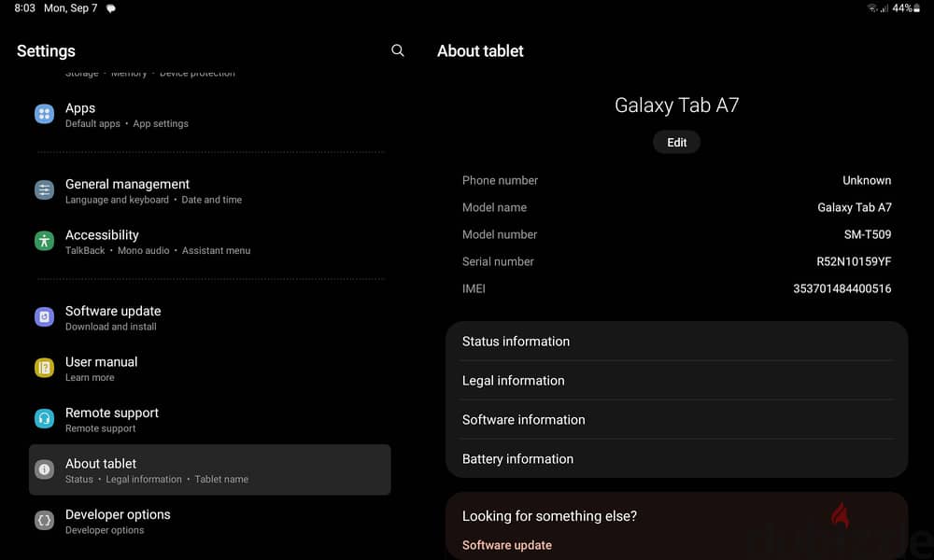
Task: Tap Edit under Galaxy Tab A7
Action: point(676,142)
